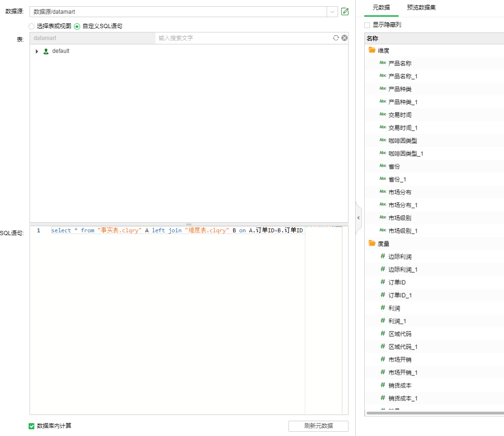Refresh the datamart table list

coord(336,38)
